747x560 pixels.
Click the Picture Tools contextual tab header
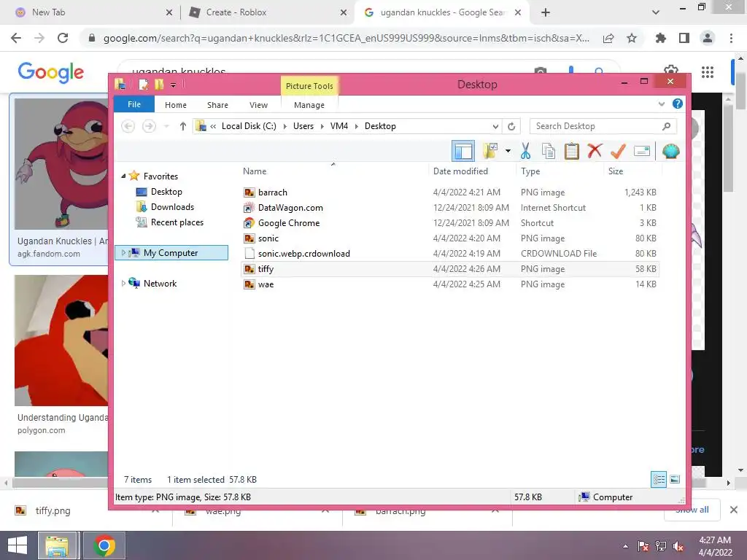coord(309,86)
